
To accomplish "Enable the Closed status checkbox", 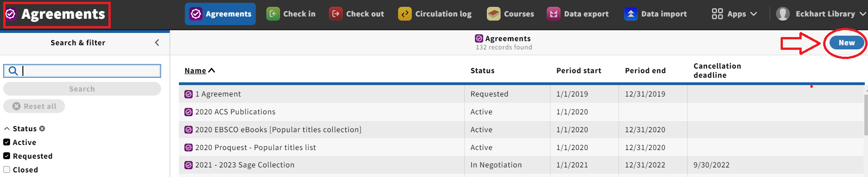I will click(x=7, y=170).
